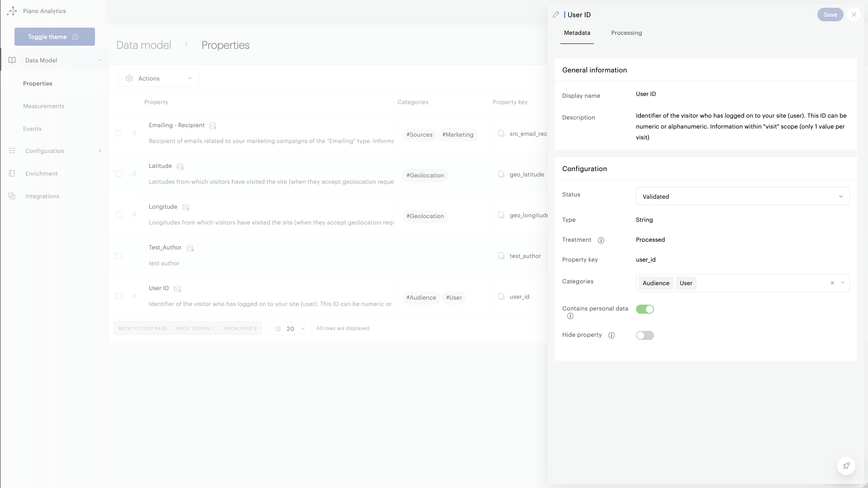
Task: Click the info icon next to Treatment
Action: coord(601,240)
